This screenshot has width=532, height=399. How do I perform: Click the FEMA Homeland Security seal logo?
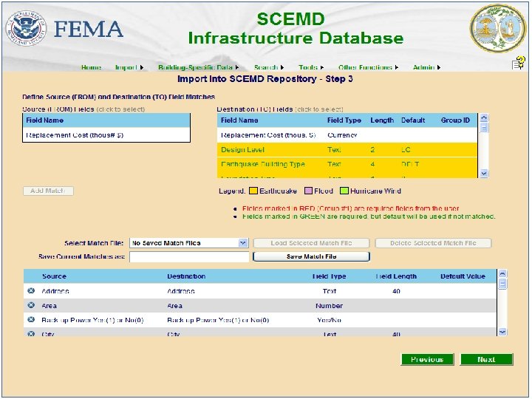26,28
